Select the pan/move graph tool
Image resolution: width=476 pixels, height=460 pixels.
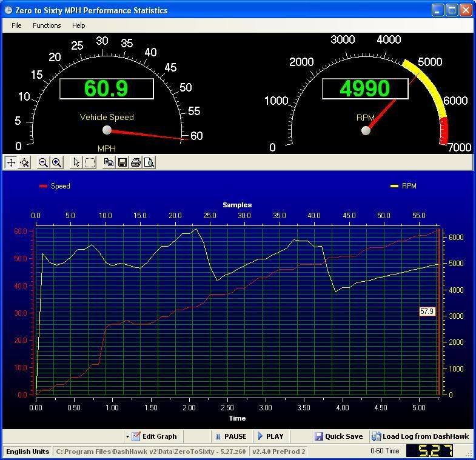11,162
